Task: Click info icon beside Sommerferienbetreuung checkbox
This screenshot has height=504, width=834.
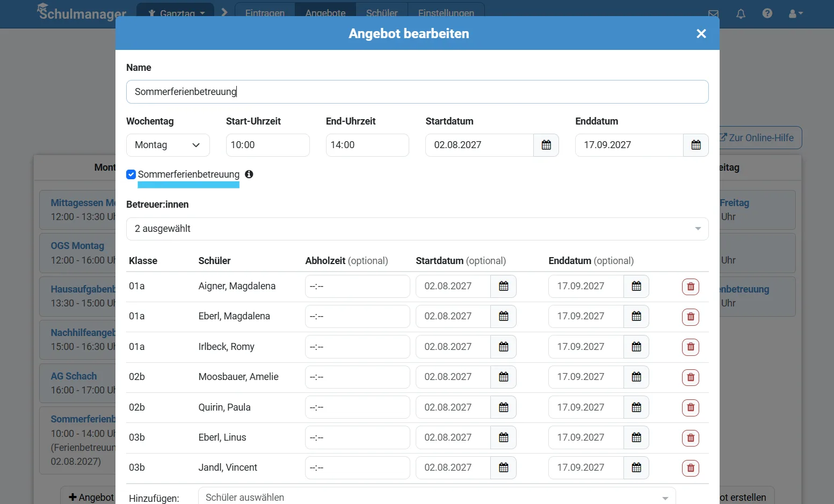Action: [249, 174]
